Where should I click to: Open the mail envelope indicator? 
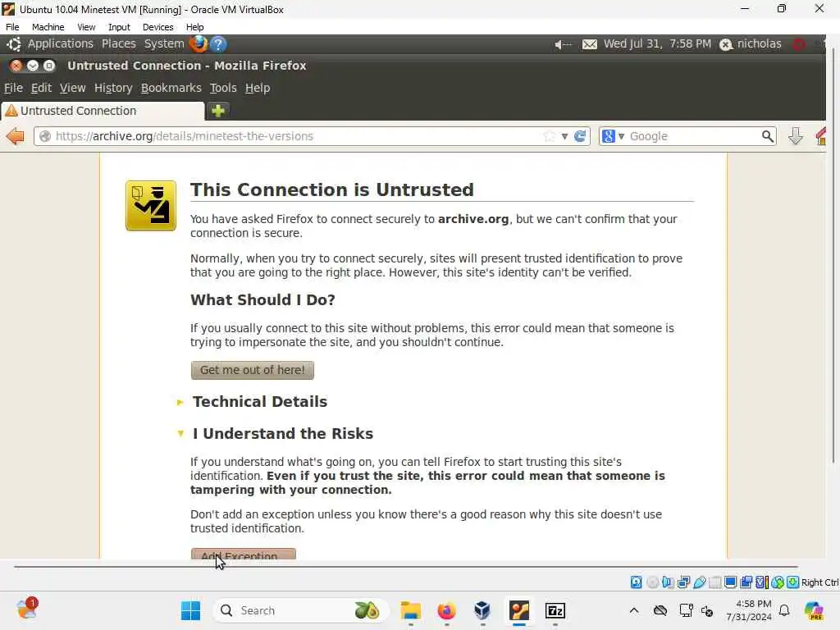point(589,44)
